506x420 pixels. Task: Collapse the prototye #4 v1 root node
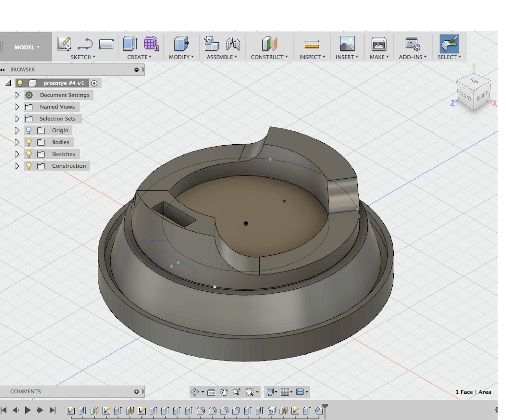(x=8, y=83)
